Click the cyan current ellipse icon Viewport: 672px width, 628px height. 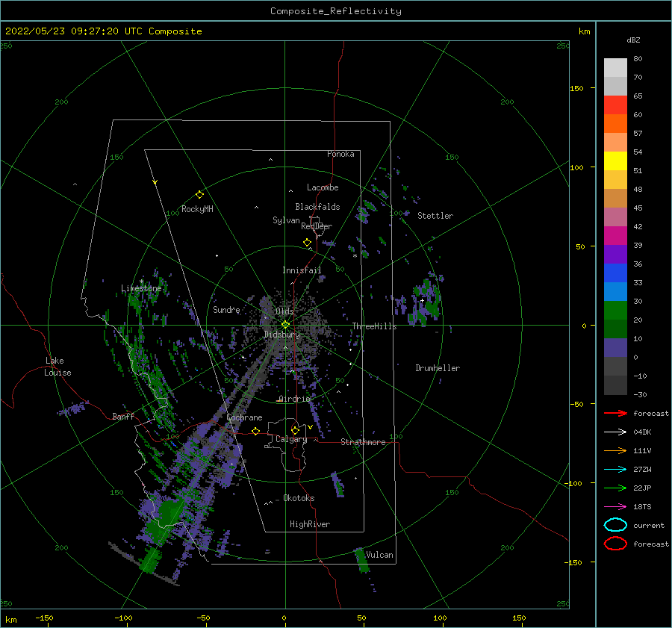(615, 525)
